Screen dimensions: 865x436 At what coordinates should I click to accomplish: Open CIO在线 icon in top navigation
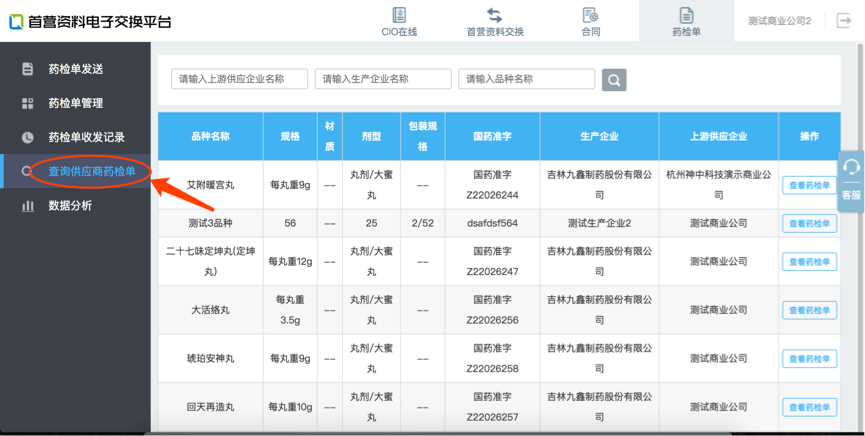coord(399,15)
